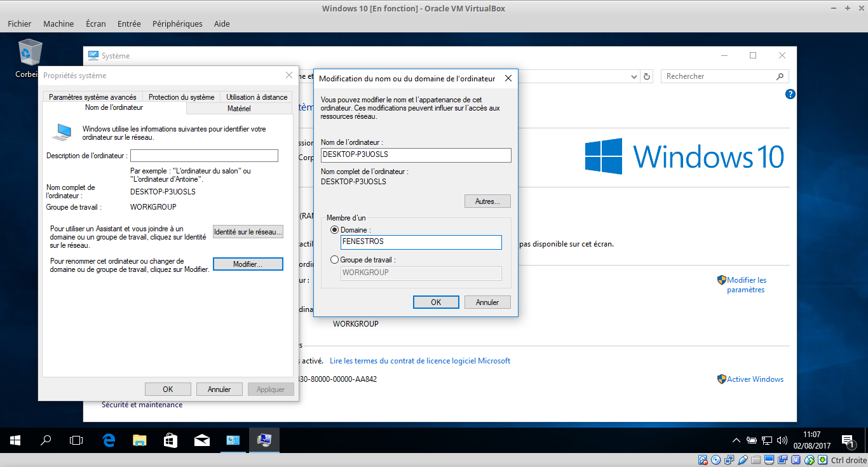Focus the Rechercher search box

pos(725,76)
